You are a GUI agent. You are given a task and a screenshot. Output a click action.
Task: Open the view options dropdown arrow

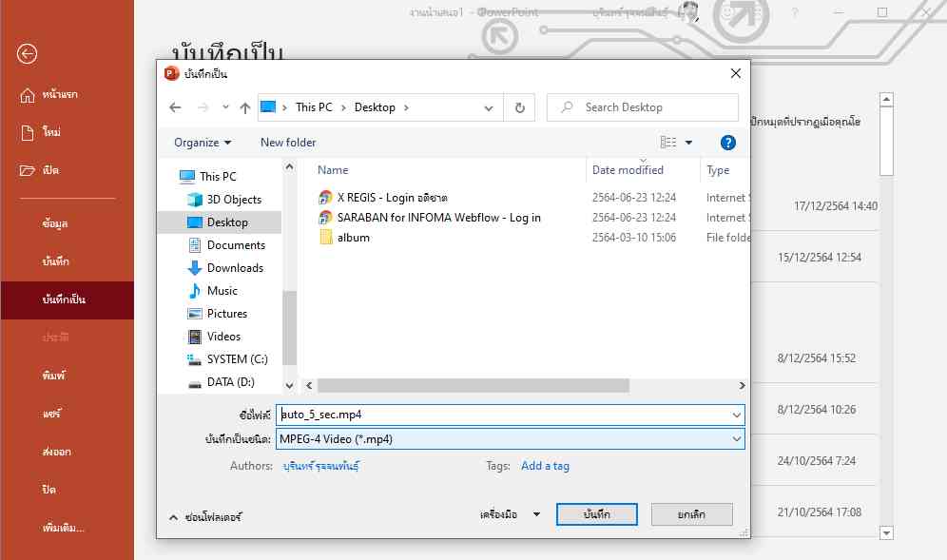click(x=689, y=143)
